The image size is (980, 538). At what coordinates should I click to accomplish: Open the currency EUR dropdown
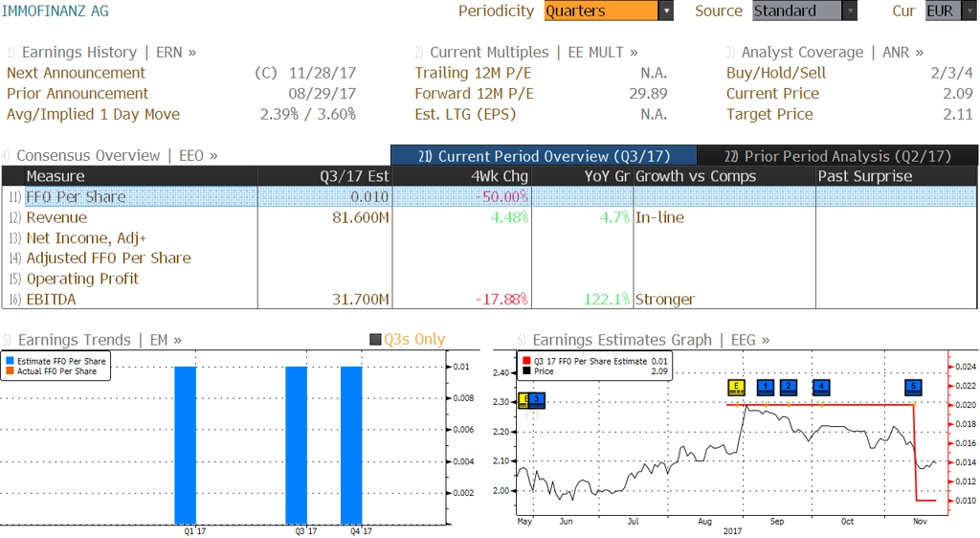[x=950, y=11]
